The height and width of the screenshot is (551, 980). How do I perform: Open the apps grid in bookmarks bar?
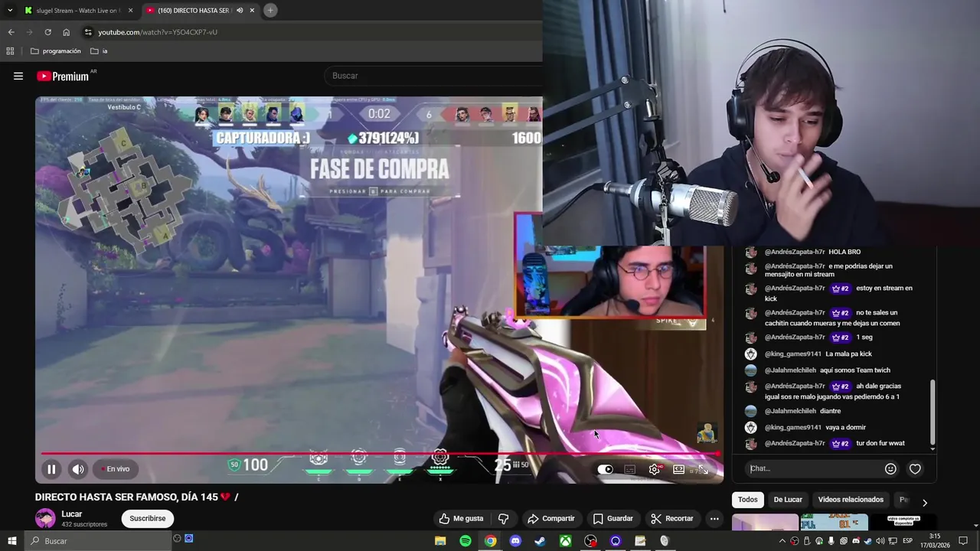10,51
